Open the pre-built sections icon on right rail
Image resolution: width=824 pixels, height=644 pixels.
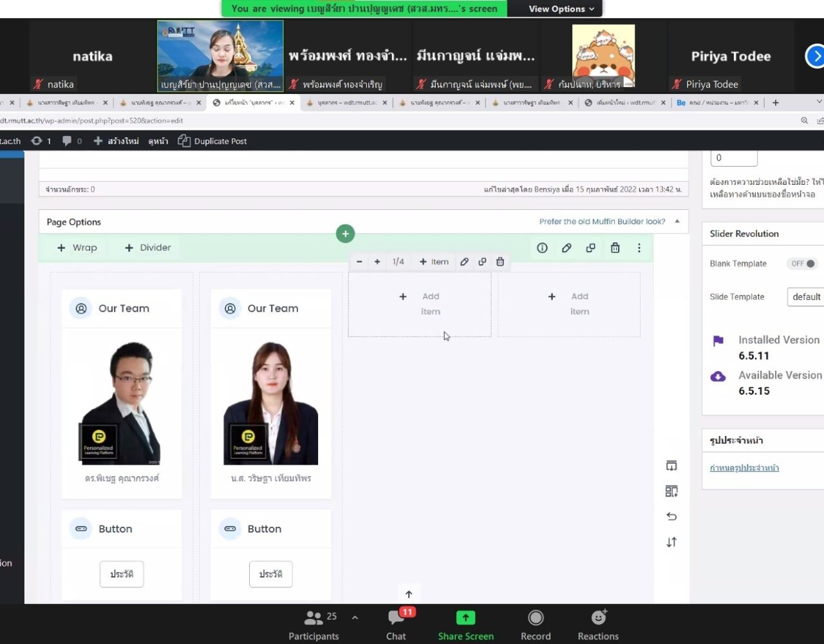[x=671, y=491]
